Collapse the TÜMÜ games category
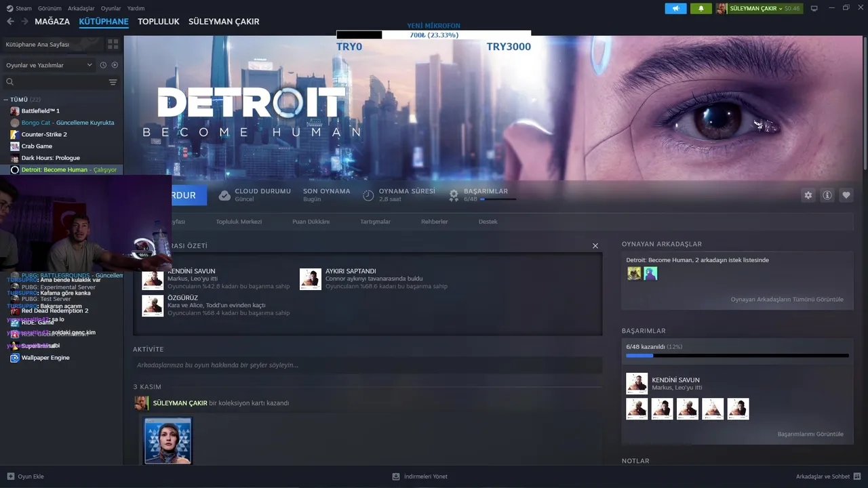 point(6,100)
